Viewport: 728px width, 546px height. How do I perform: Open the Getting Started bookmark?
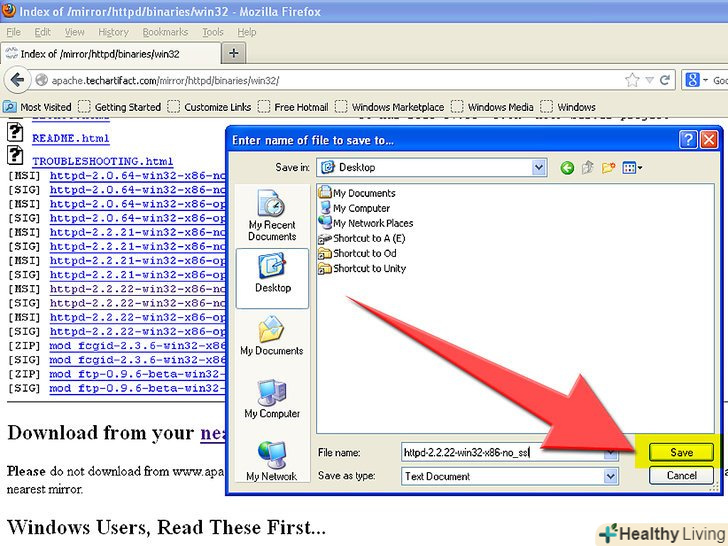tap(120, 107)
